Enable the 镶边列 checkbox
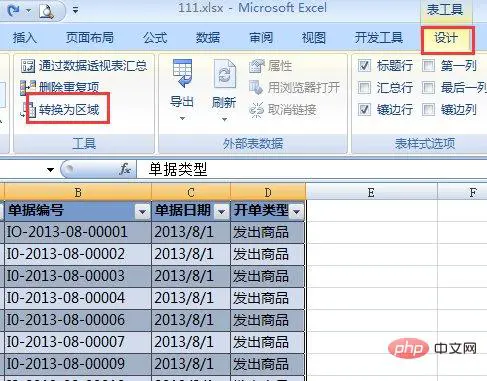487x381 pixels. 428,110
